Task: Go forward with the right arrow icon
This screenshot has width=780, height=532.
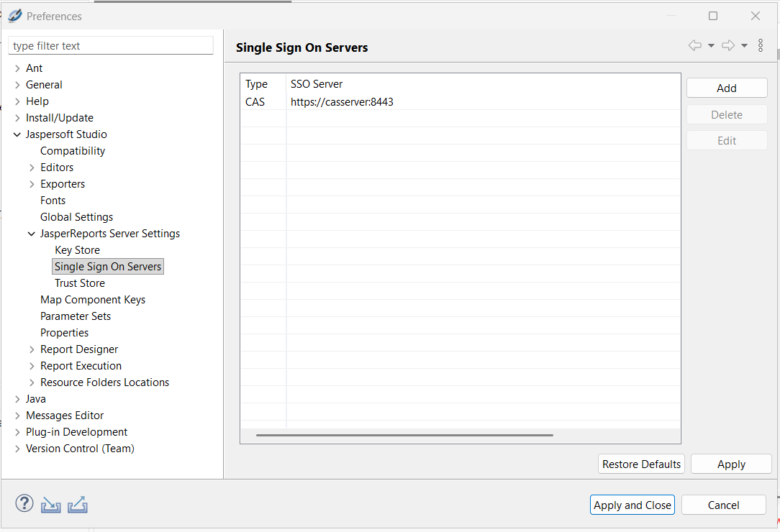Action: click(x=728, y=45)
